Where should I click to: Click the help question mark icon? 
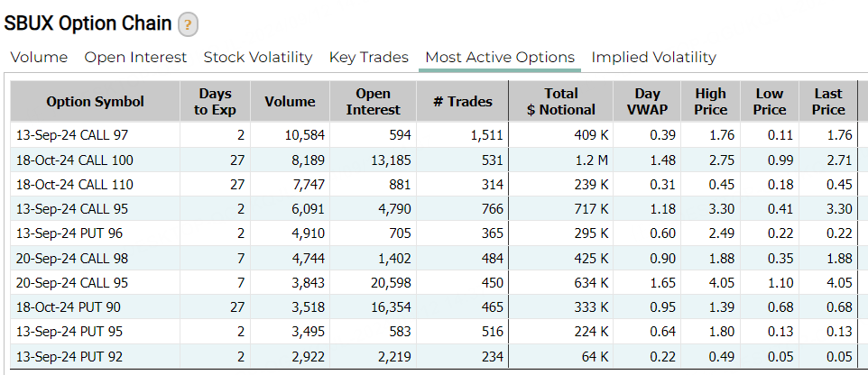pos(188,24)
